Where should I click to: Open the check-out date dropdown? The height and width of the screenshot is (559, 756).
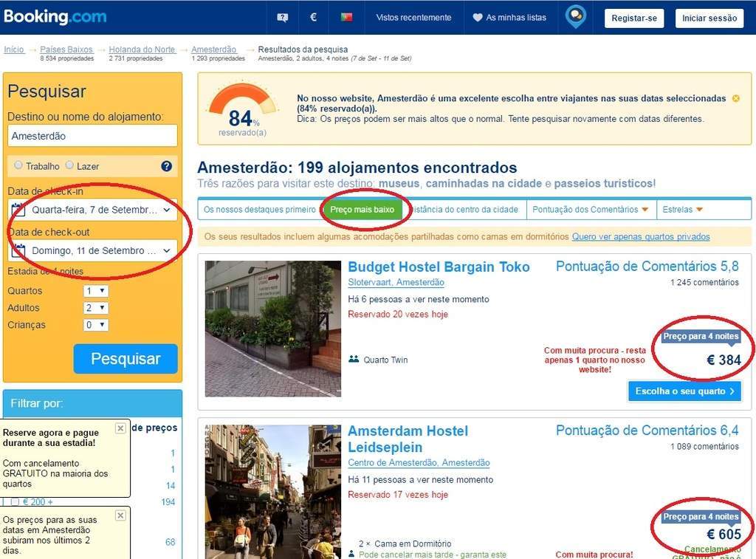point(92,250)
